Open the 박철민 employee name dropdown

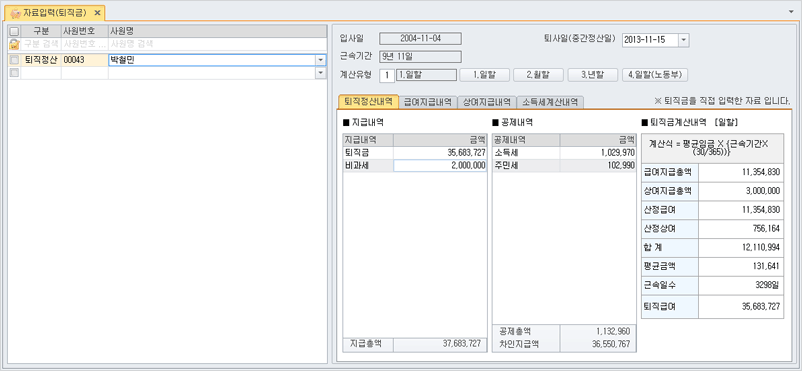(x=321, y=60)
